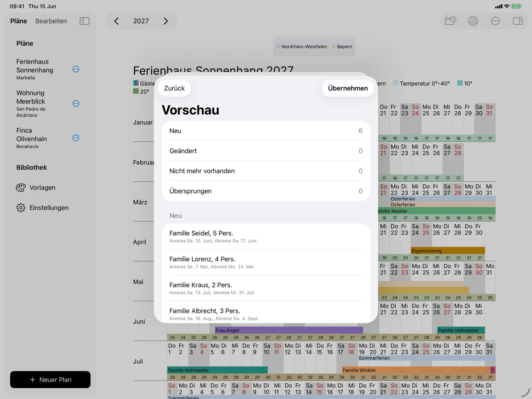Click the battery status icon
This screenshot has height=399, width=532.
(516, 6)
